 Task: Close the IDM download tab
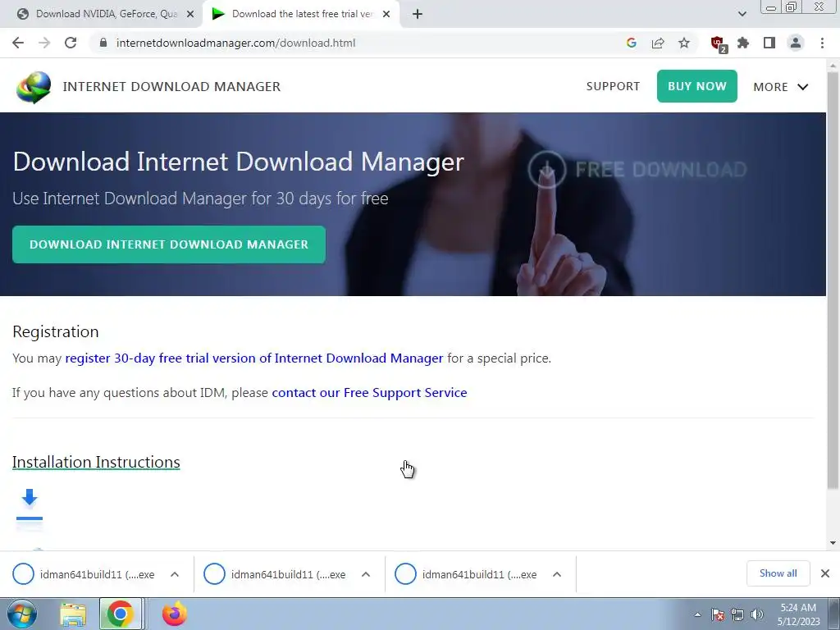(x=386, y=15)
